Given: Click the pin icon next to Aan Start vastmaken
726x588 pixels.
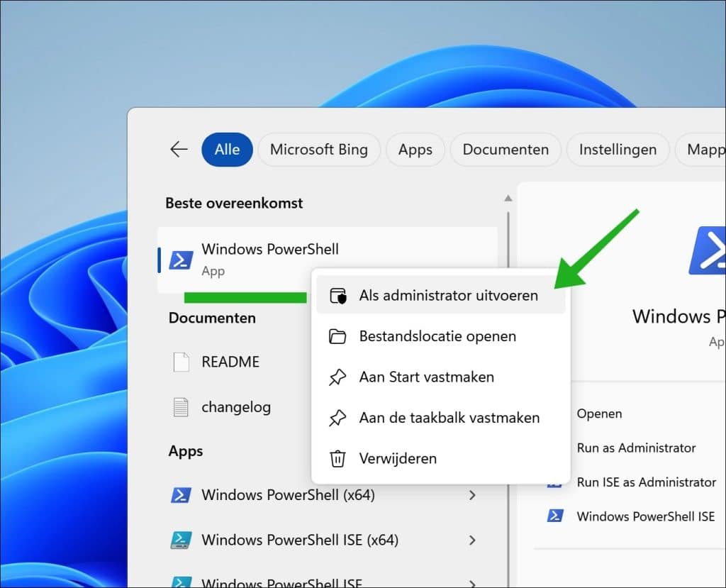Looking at the screenshot, I should [x=339, y=377].
